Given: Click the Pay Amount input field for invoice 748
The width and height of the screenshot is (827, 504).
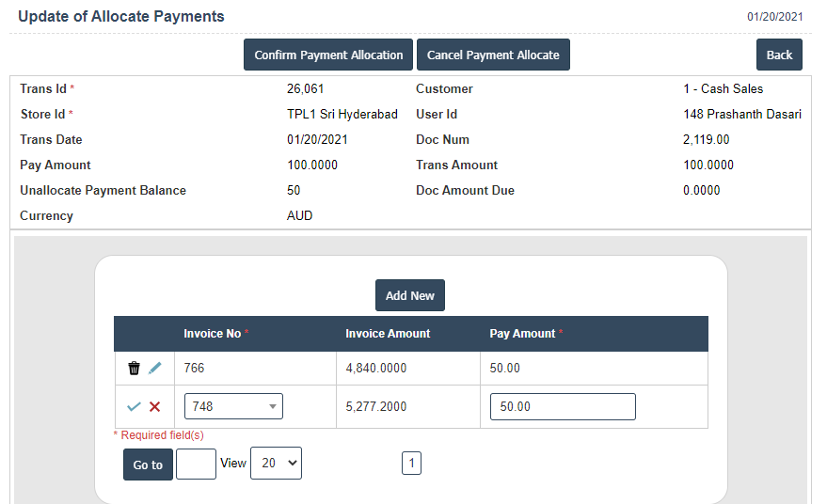Looking at the screenshot, I should point(563,406).
